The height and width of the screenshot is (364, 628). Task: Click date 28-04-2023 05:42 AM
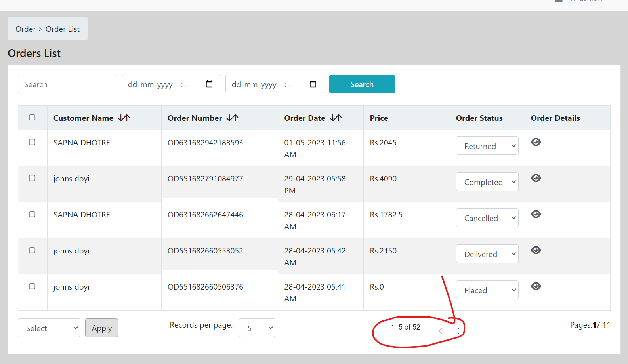[315, 257]
